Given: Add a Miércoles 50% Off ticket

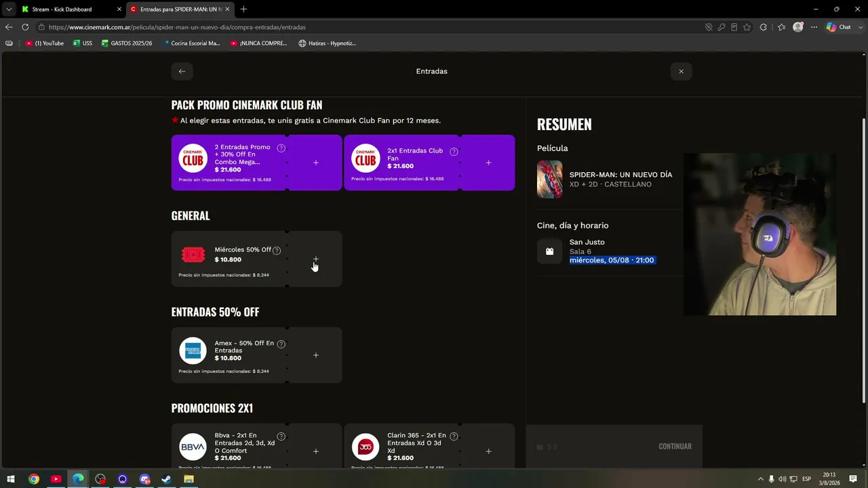Looking at the screenshot, I should 316,259.
